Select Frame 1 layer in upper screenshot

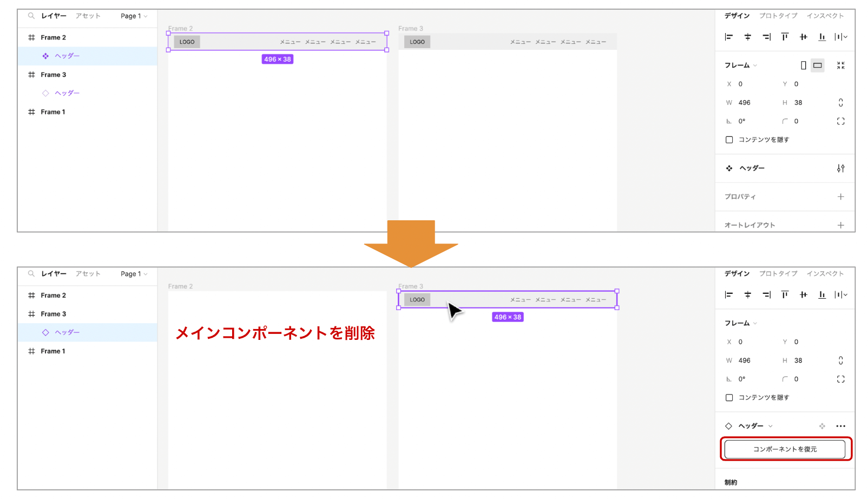pos(88,112)
